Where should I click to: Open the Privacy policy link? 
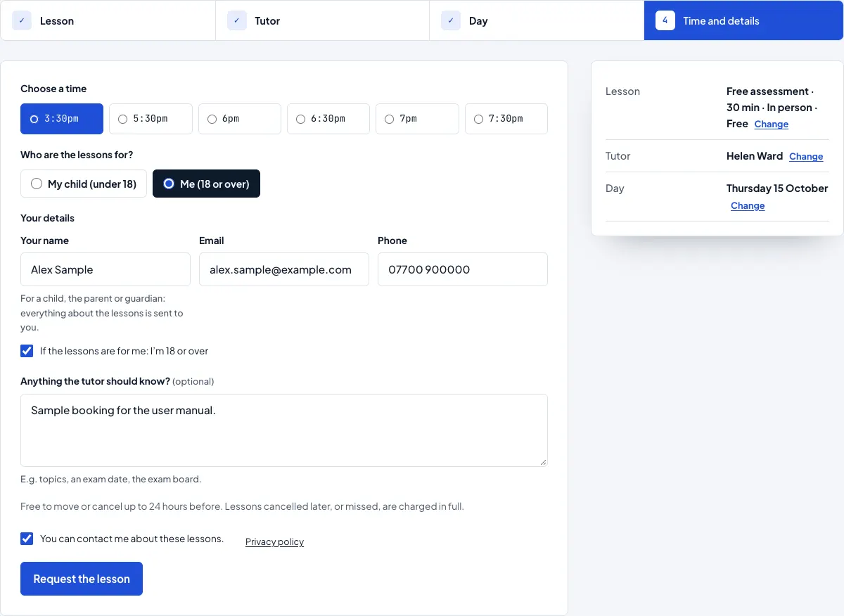click(274, 541)
